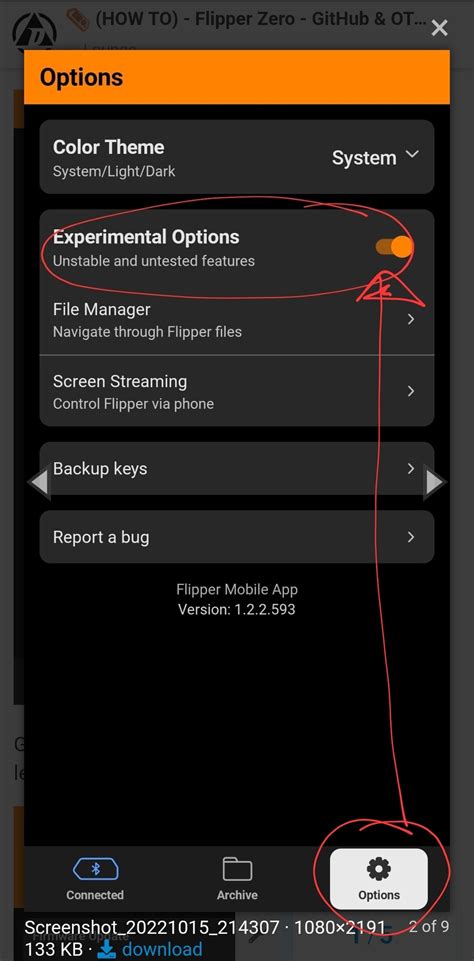Click the Flipper Mobile App version text
The height and width of the screenshot is (961, 474).
coord(237,600)
